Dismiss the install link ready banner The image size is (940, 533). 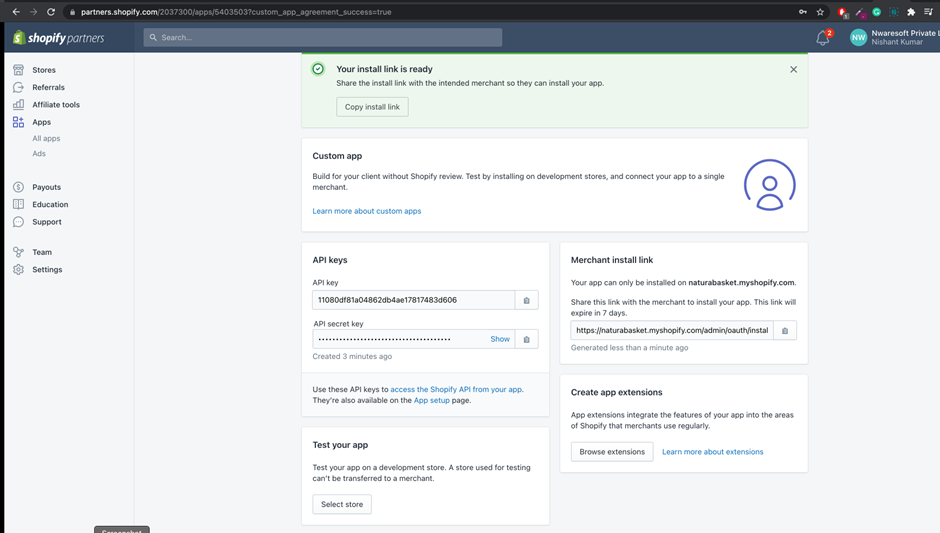[793, 70]
